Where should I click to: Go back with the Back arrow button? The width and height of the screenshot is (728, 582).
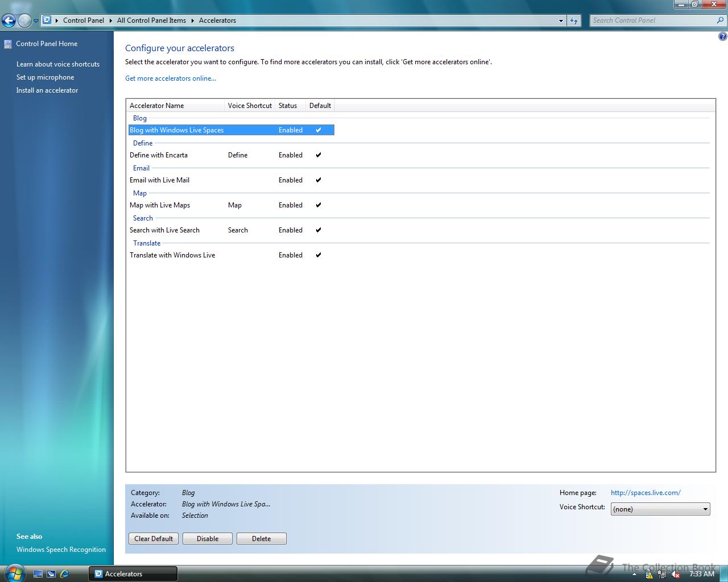click(x=9, y=21)
